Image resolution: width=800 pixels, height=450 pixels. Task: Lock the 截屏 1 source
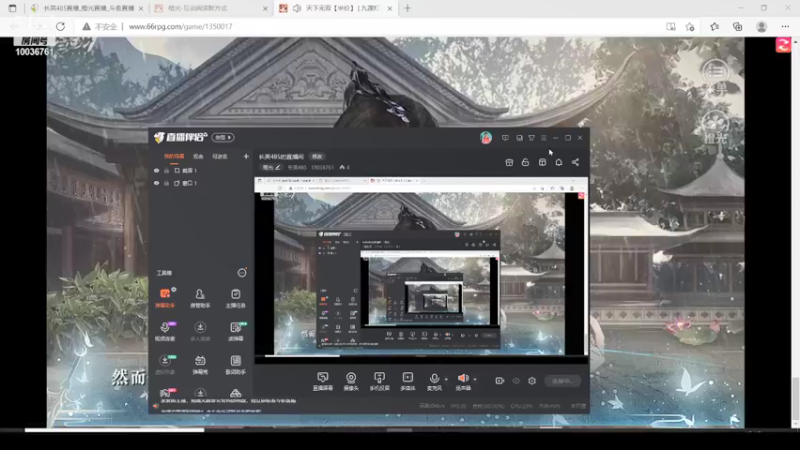(166, 170)
